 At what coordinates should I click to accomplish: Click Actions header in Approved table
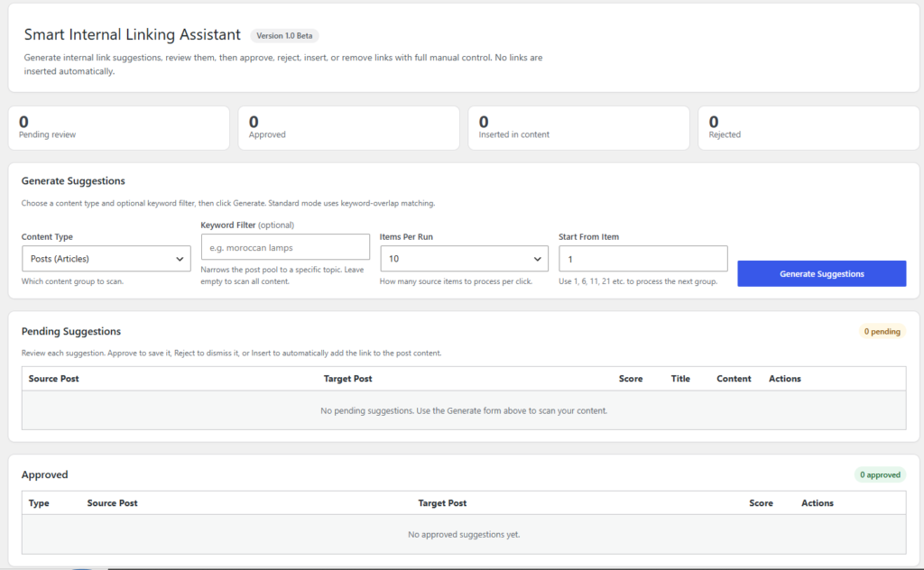click(817, 503)
